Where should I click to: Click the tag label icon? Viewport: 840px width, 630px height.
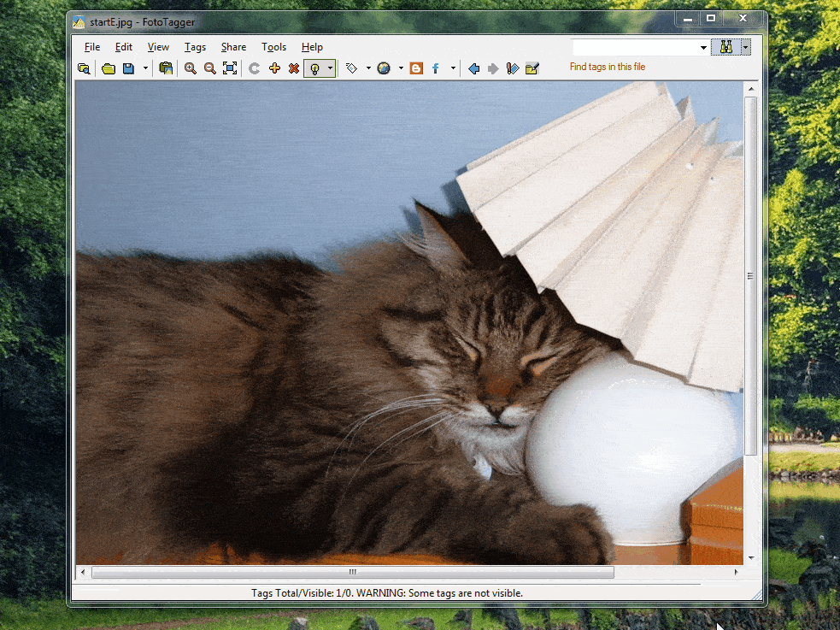351,68
